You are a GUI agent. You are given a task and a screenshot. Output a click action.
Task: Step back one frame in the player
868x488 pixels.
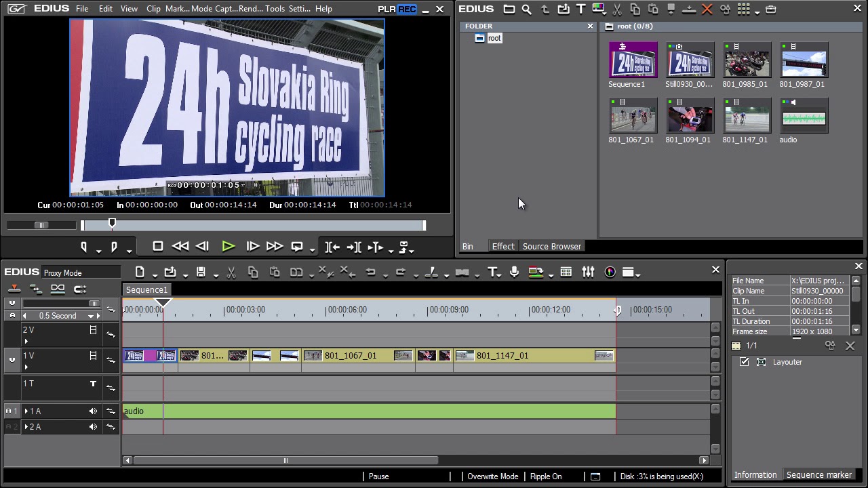(202, 247)
